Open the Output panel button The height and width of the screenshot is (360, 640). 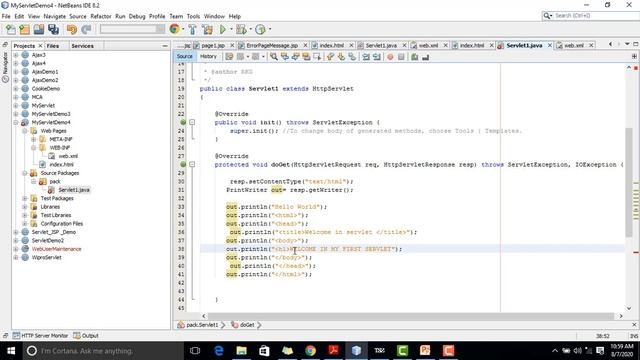pyautogui.click(x=86, y=336)
